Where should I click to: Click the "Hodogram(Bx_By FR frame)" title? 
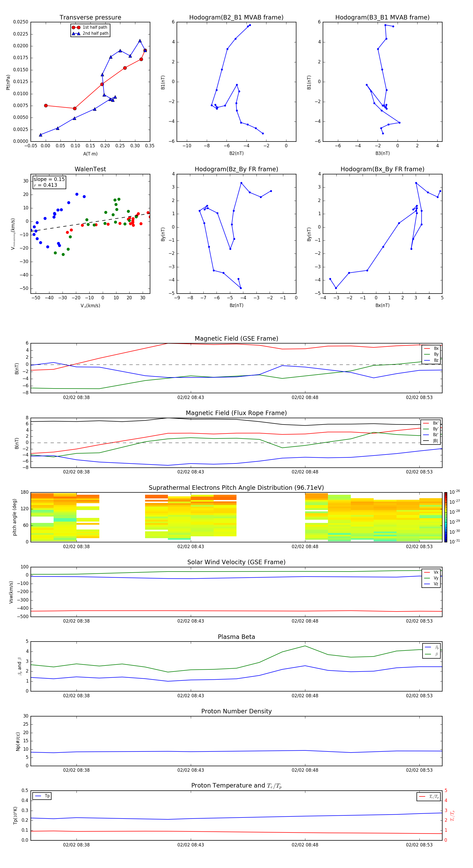382,169
